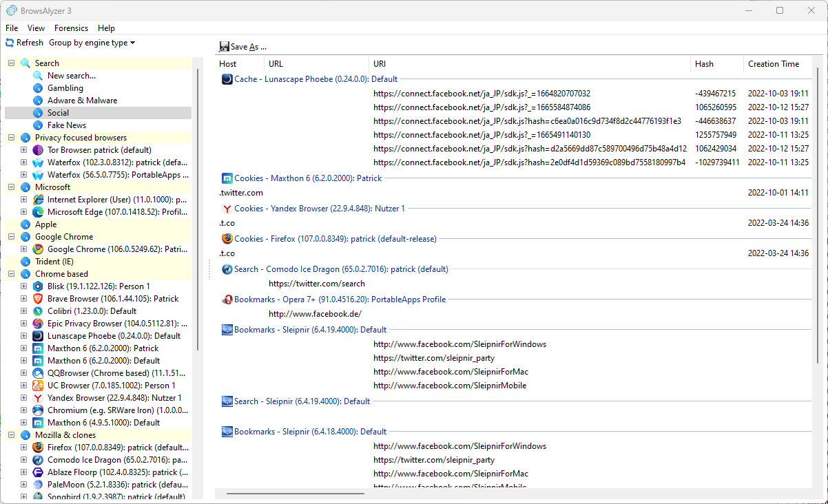
Task: Open the Forensics menu
Action: tap(71, 28)
